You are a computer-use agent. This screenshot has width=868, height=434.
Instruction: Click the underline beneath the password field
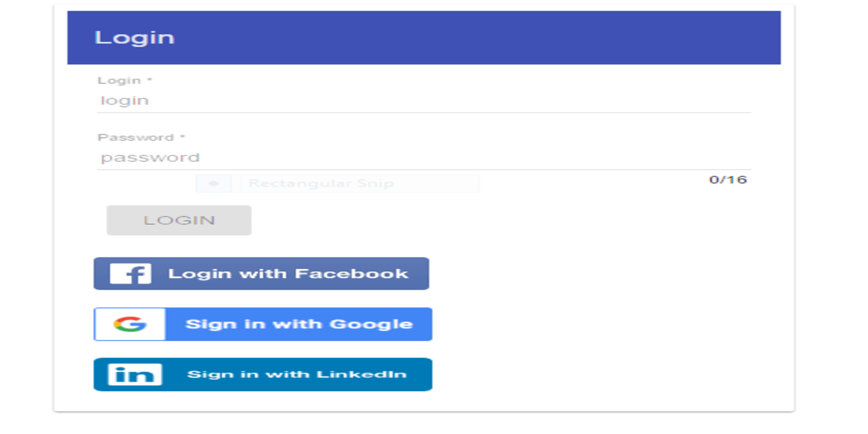click(x=424, y=169)
